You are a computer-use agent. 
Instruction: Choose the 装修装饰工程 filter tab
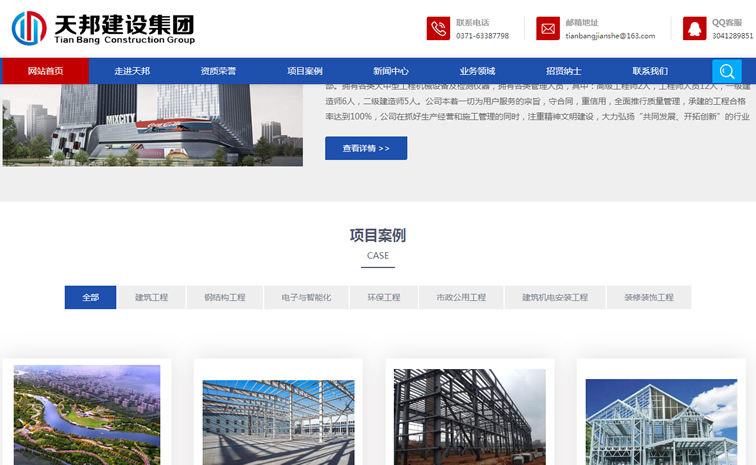pos(649,297)
